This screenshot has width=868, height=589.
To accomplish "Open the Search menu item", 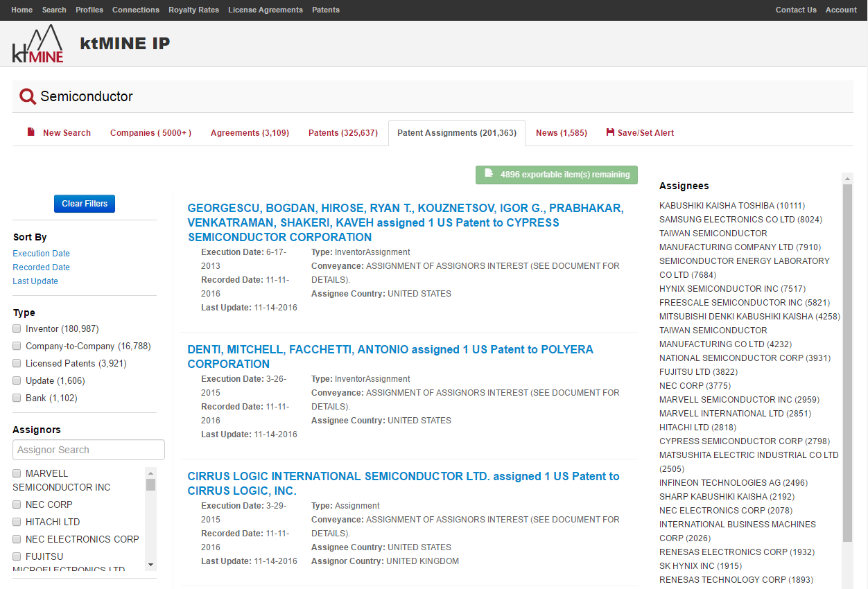I will tap(54, 10).
